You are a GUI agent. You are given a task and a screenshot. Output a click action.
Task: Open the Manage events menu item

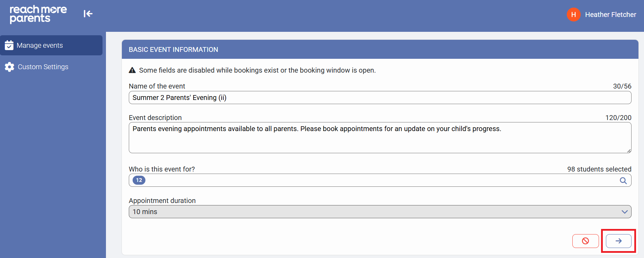coord(40,45)
